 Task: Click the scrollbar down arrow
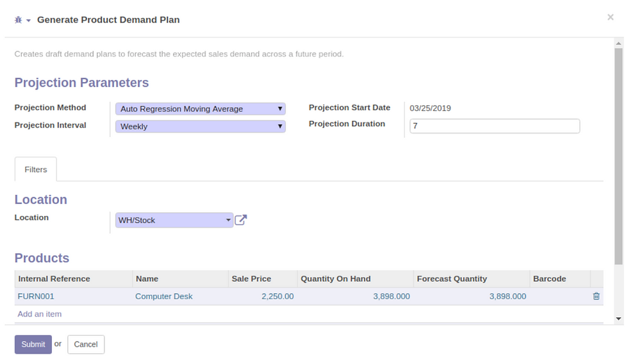pos(619,319)
